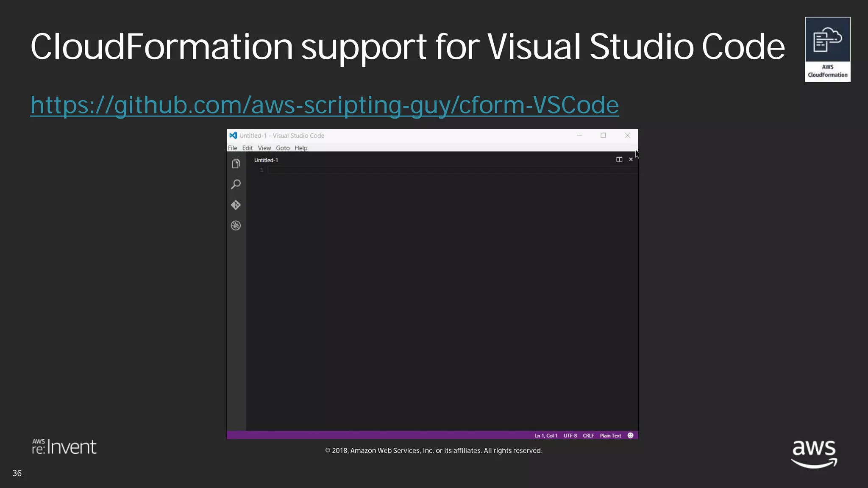The height and width of the screenshot is (488, 868).
Task: Open the Search magnifier in activity bar
Action: point(236,184)
